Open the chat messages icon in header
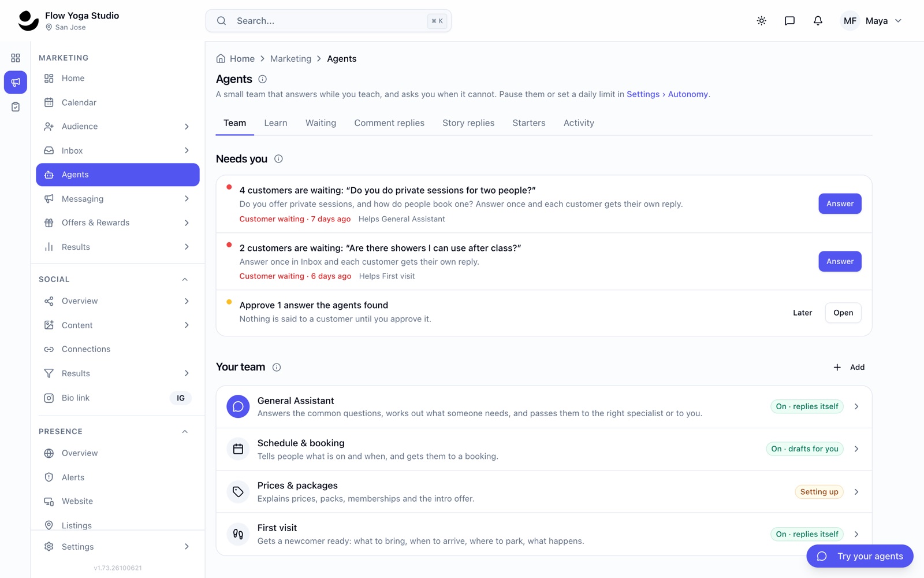This screenshot has width=924, height=578. point(789,21)
